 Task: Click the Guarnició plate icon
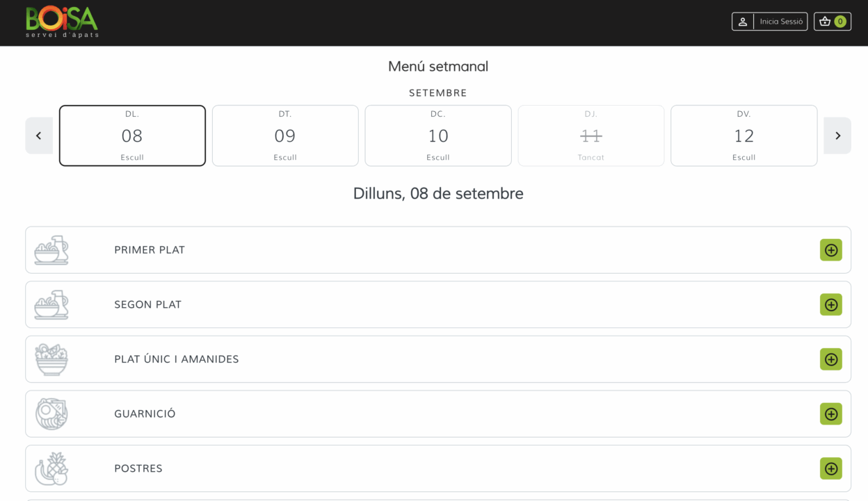[x=51, y=414]
